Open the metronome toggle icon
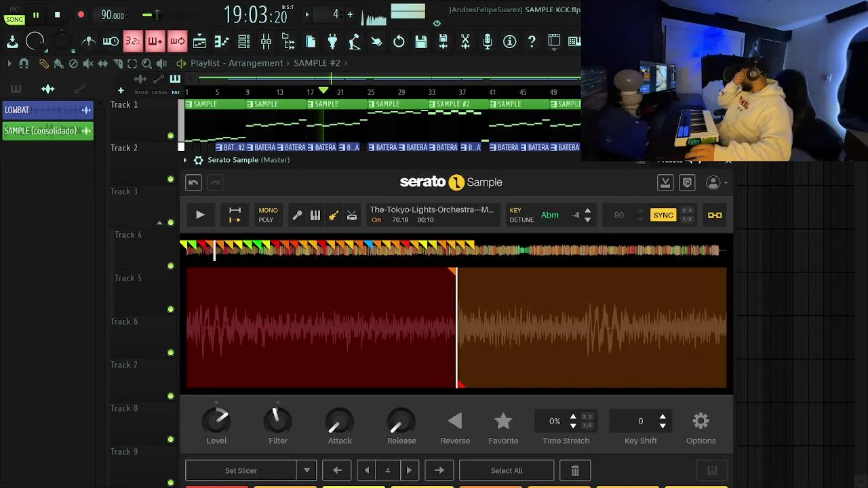The width and height of the screenshot is (868, 488). pos(89,41)
